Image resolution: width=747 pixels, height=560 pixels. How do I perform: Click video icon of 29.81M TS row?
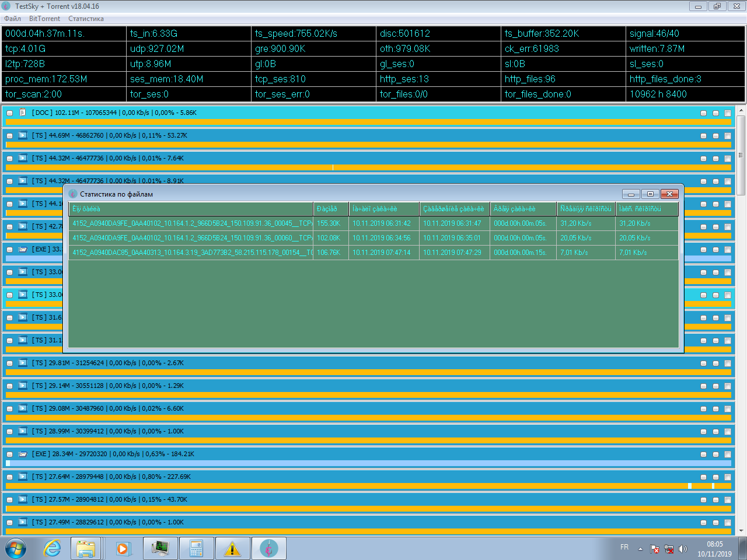[23, 363]
